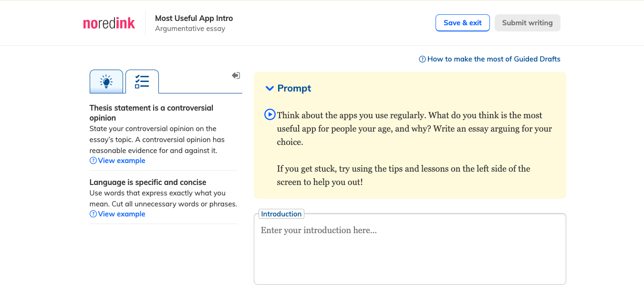644x297 pixels.
Task: Click the 'Most Useful App Intro' title
Action: pyautogui.click(x=194, y=19)
